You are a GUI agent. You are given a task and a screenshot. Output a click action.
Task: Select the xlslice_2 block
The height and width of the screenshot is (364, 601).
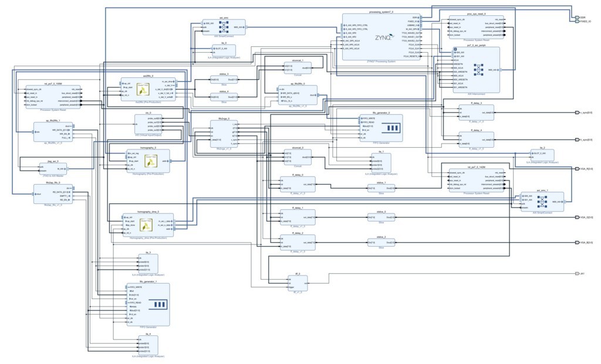[381, 243]
